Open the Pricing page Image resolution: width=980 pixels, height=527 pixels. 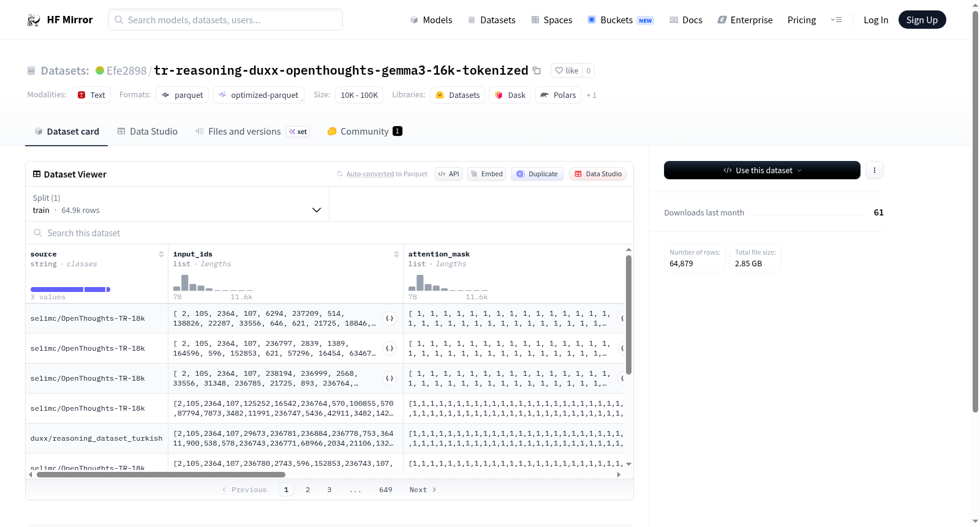(802, 20)
